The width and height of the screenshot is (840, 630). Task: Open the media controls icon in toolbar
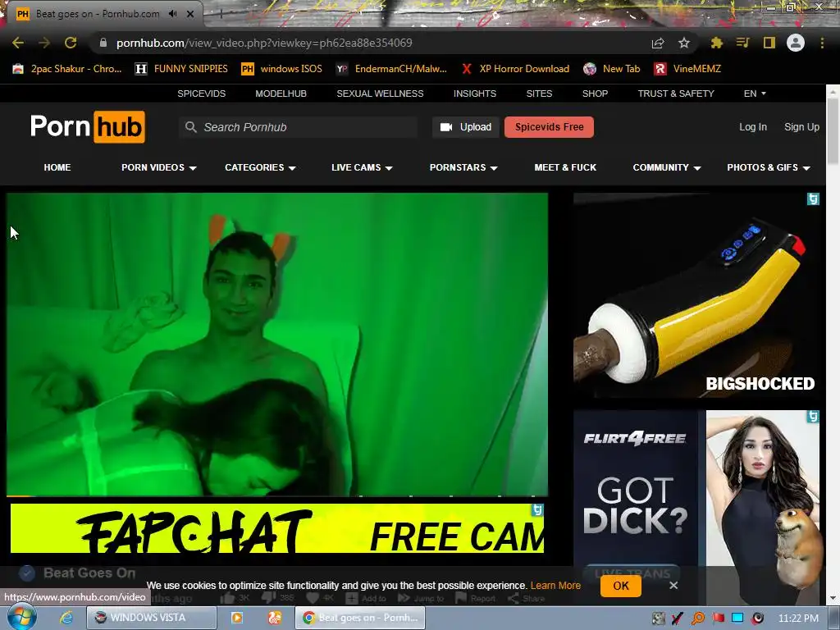point(743,43)
